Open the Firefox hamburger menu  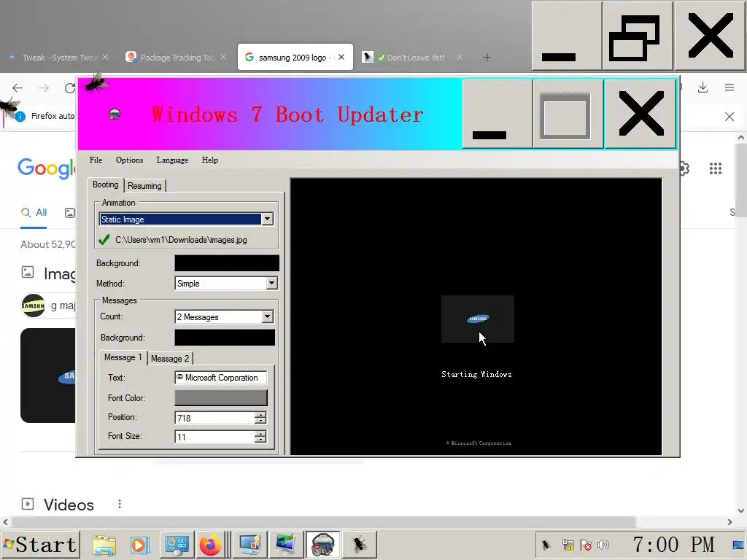tap(729, 87)
